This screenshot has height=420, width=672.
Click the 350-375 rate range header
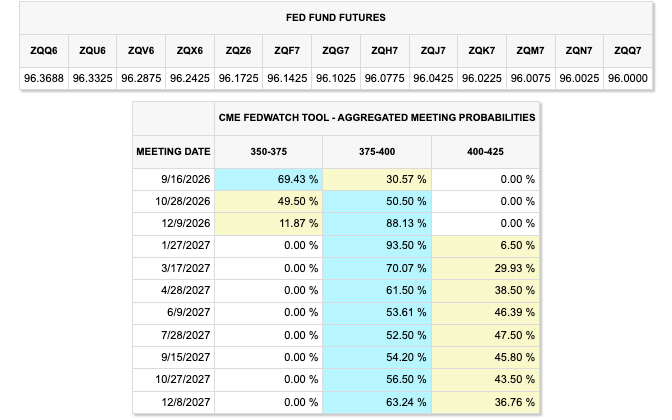269,152
